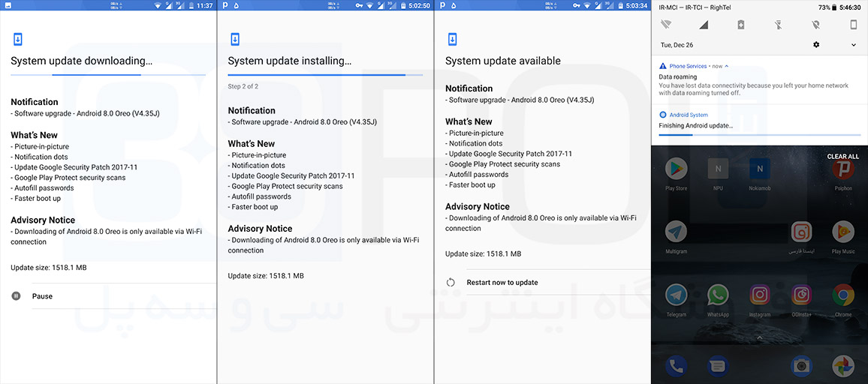
Task: Open the app drawer with up arrow
Action: (760, 337)
